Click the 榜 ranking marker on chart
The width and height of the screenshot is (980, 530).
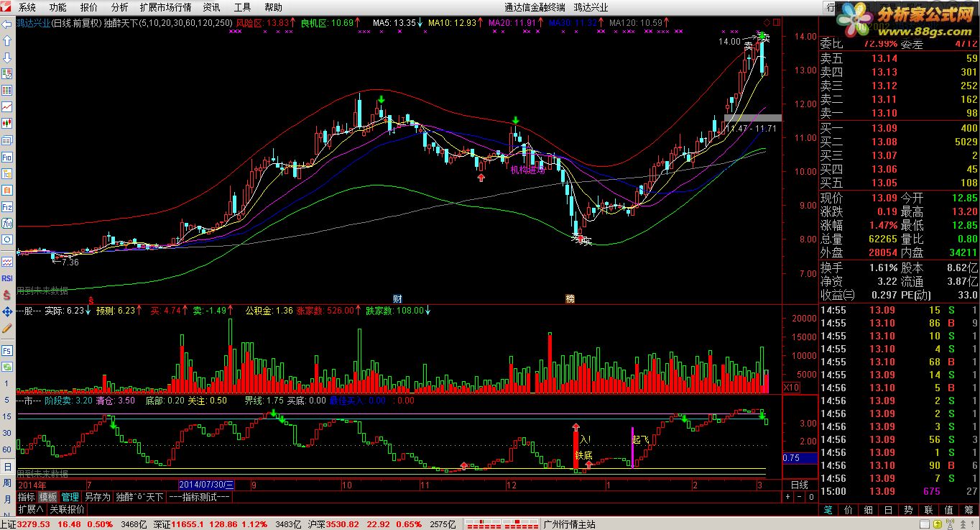coord(570,298)
